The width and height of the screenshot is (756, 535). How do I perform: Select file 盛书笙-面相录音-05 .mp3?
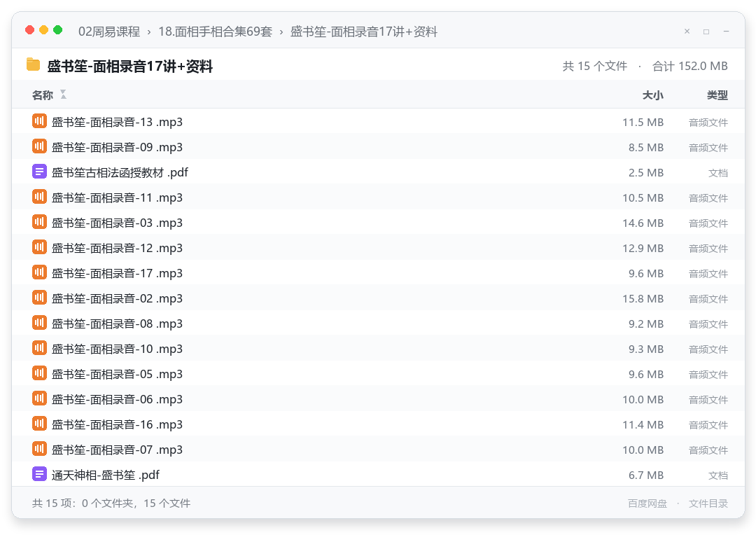(x=379, y=374)
